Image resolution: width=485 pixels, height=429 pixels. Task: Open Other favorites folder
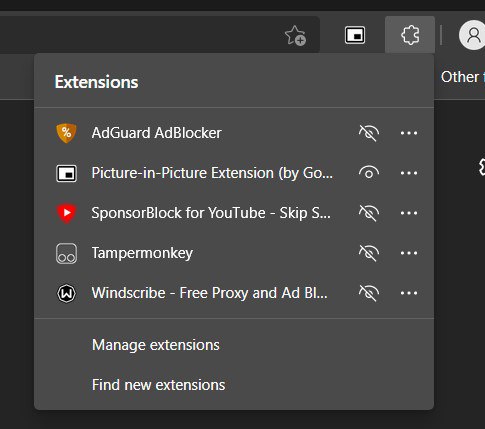point(463,77)
